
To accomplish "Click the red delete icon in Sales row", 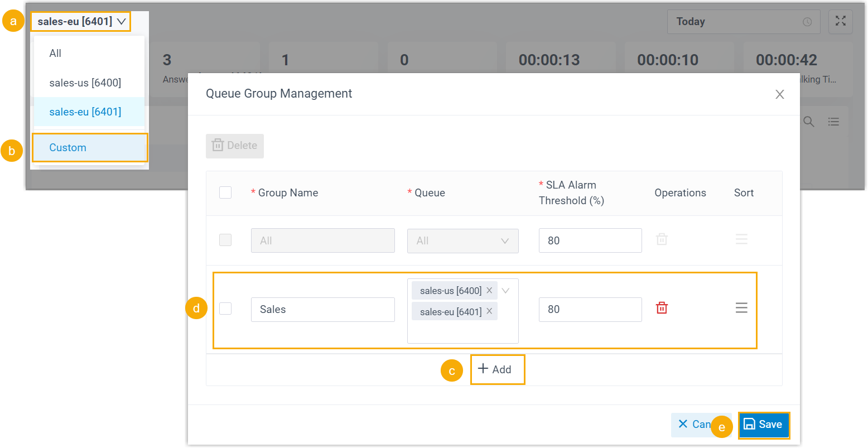I will (x=662, y=308).
